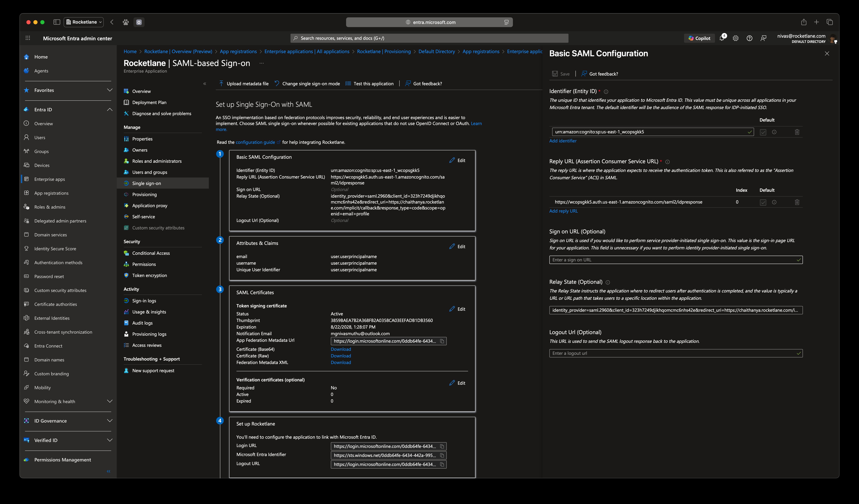Go back using Safari back arrow

pos(112,22)
